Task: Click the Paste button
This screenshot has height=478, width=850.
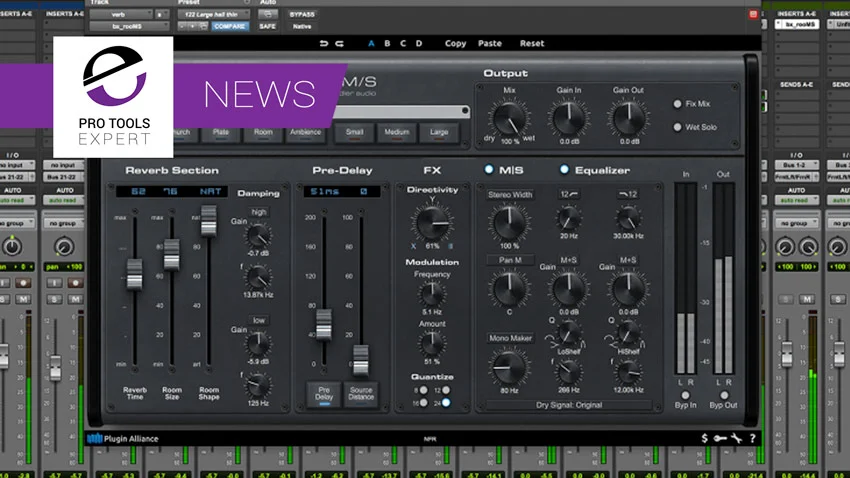Action: (490, 43)
